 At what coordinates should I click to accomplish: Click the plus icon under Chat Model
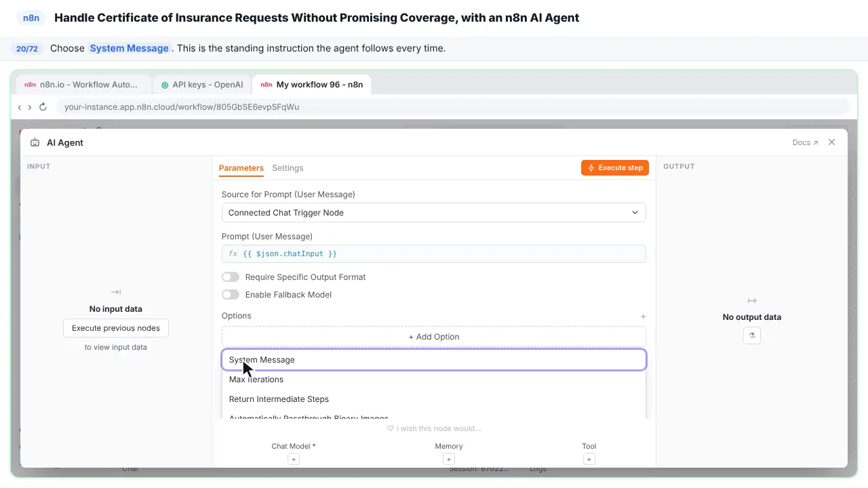(x=294, y=459)
